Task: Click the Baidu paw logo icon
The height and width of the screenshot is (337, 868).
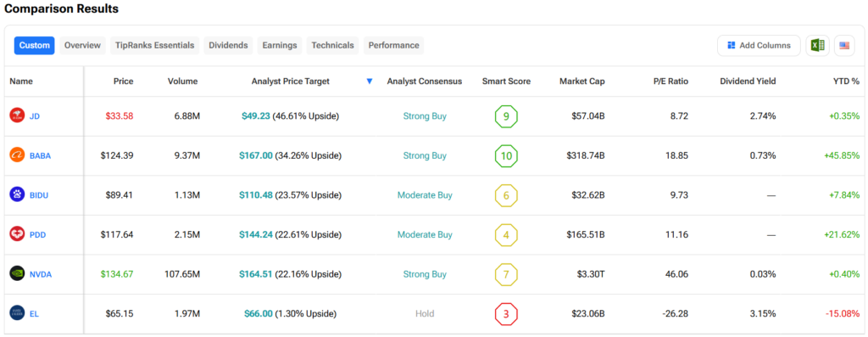Action: click(x=17, y=194)
